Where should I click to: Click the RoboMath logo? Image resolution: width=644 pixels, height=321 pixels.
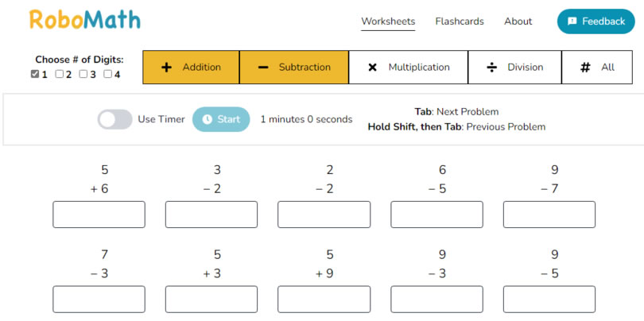tap(85, 20)
